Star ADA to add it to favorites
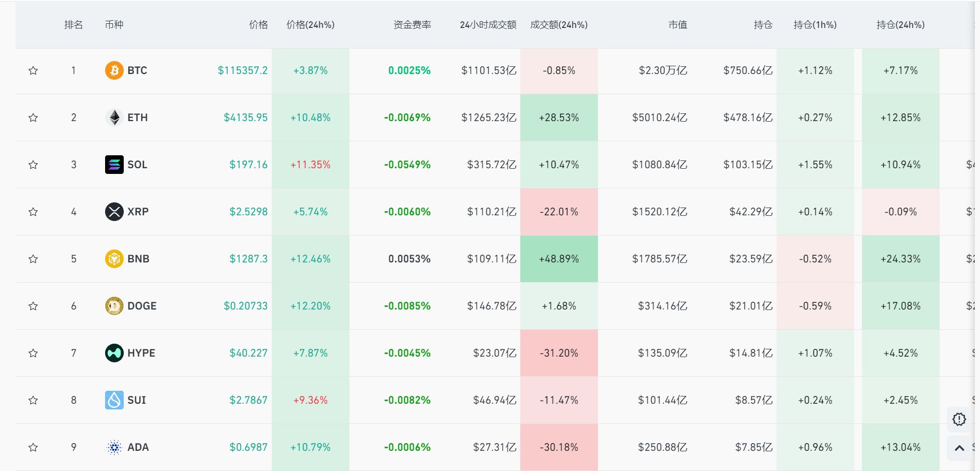Image resolution: width=980 pixels, height=471 pixels. click(x=33, y=447)
